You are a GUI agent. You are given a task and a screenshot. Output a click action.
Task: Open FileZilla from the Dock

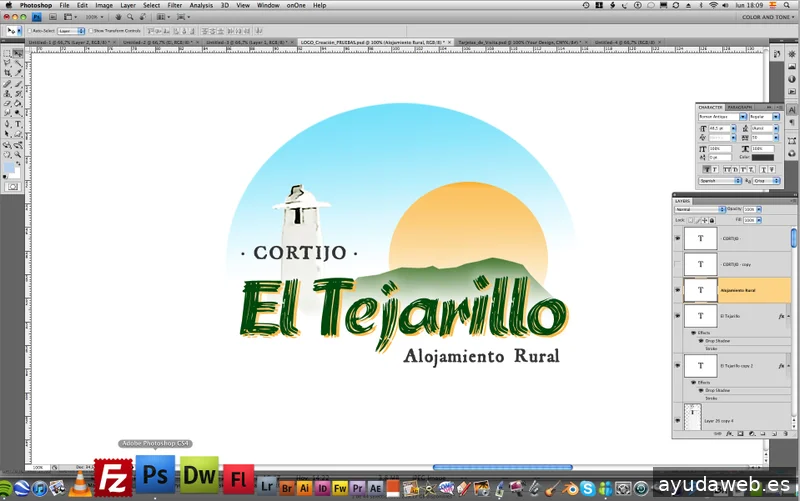pos(113,478)
